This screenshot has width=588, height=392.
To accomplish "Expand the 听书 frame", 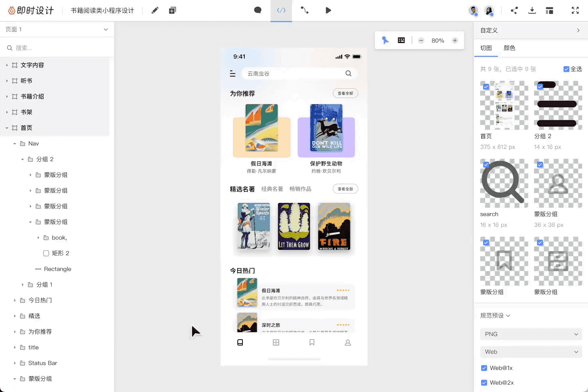I will [7, 81].
